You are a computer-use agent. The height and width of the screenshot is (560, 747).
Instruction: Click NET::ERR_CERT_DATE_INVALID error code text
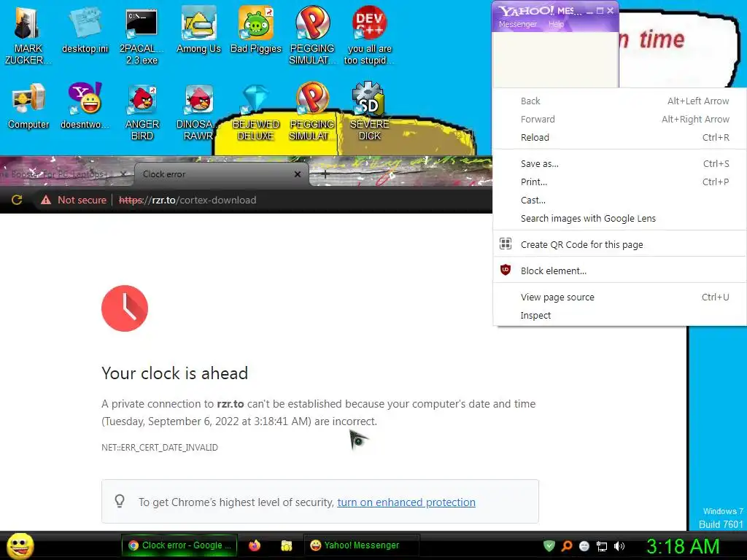click(x=160, y=447)
